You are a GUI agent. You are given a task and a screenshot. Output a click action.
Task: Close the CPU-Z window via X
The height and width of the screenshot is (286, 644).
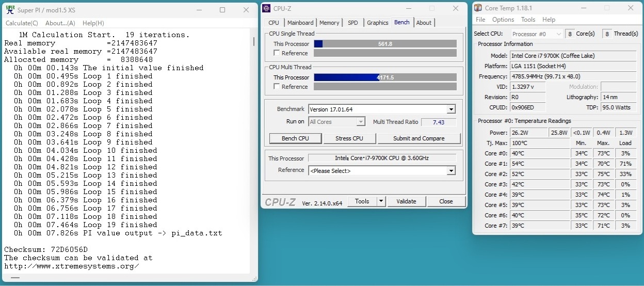[455, 8]
